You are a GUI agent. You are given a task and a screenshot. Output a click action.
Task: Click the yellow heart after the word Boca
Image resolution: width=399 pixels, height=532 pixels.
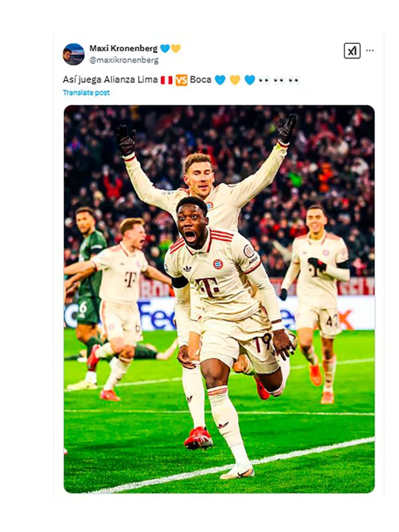[235, 80]
